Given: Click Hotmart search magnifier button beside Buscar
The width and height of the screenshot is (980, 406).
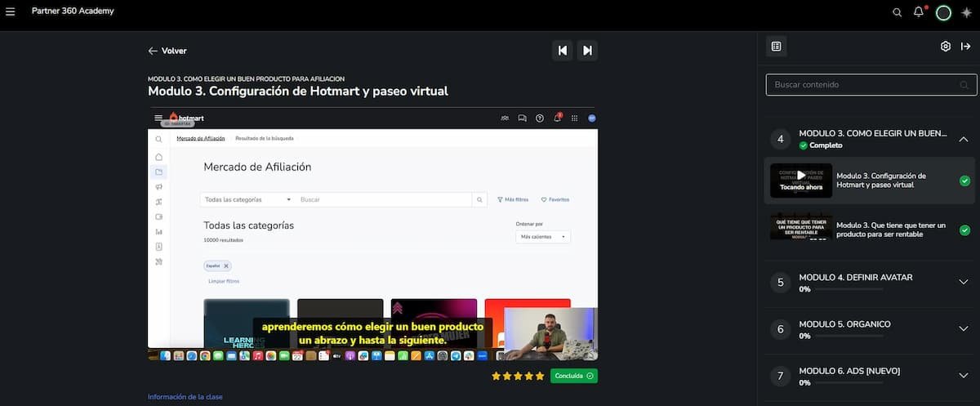Looking at the screenshot, I should click(x=479, y=199).
